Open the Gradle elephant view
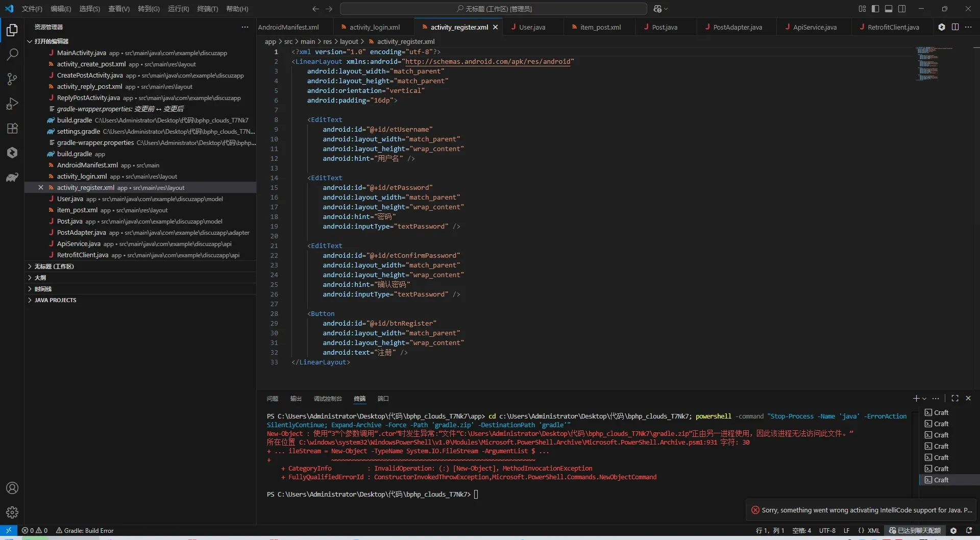 [12, 177]
